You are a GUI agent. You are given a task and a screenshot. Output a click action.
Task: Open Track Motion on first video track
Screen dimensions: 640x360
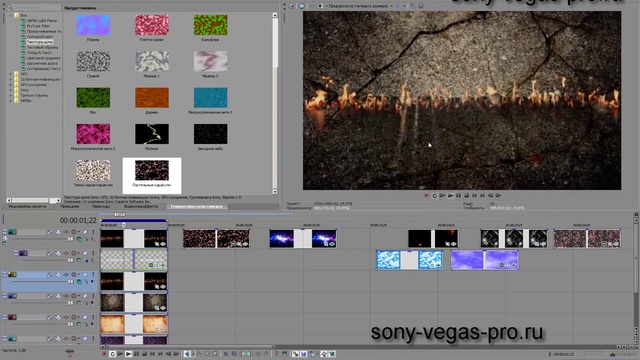58,232
